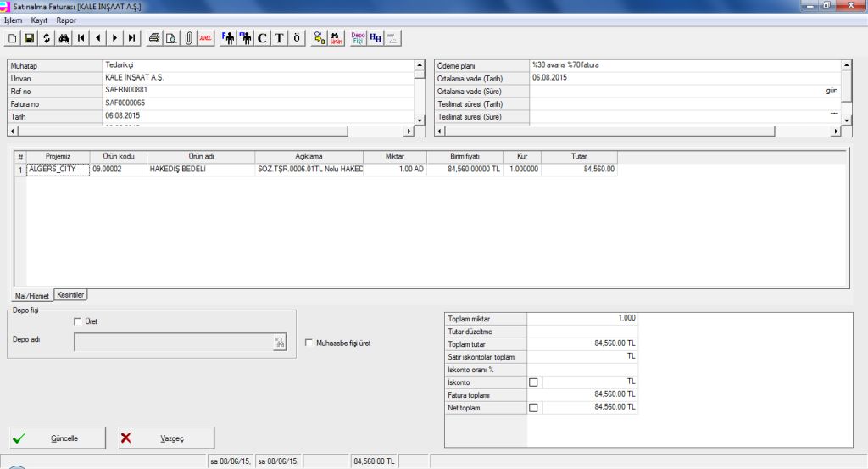
Task: Open the paperclip attachment icon
Action: point(188,38)
